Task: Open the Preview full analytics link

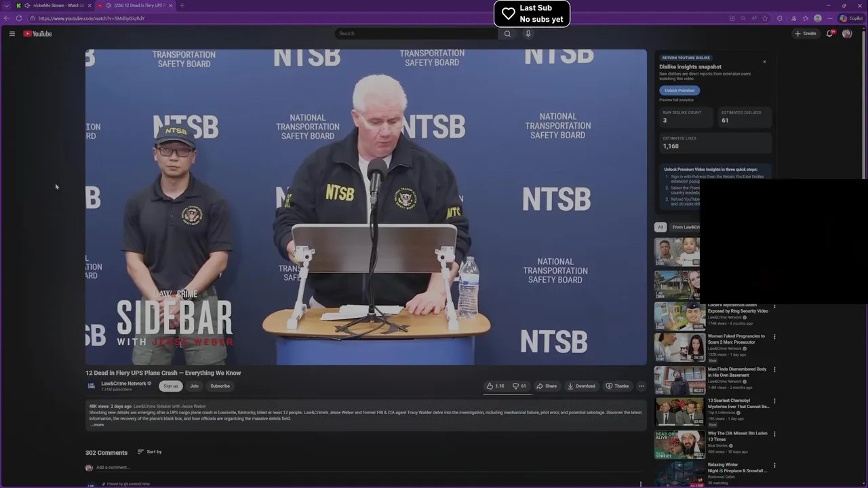Action: coord(676,100)
